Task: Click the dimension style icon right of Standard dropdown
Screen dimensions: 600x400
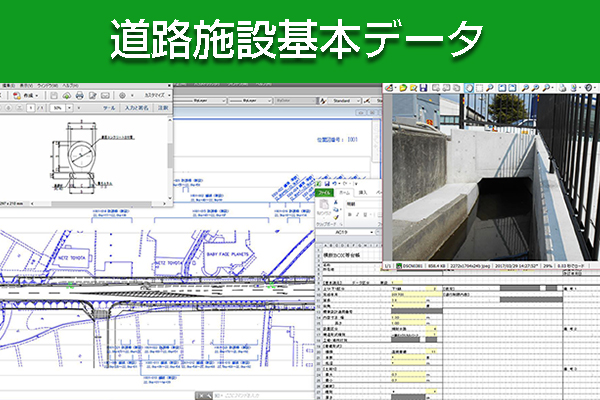Action: pos(367,101)
